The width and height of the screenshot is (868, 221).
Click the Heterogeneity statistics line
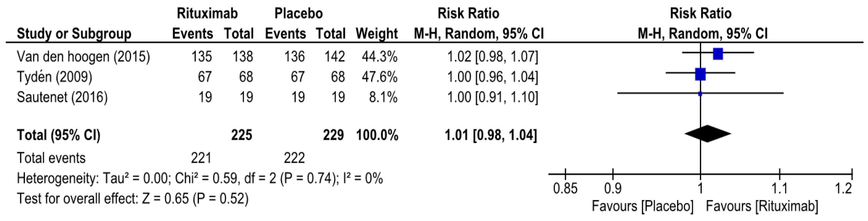(200, 178)
